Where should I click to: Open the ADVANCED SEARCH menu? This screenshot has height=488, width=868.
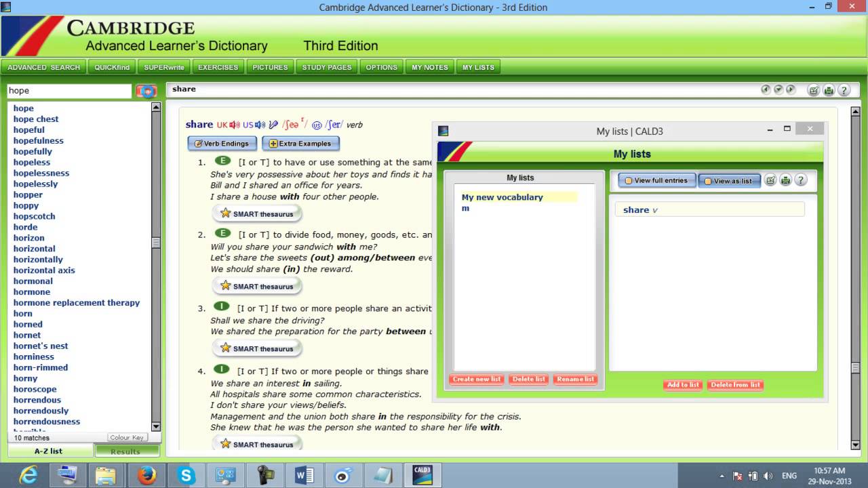[x=43, y=67]
